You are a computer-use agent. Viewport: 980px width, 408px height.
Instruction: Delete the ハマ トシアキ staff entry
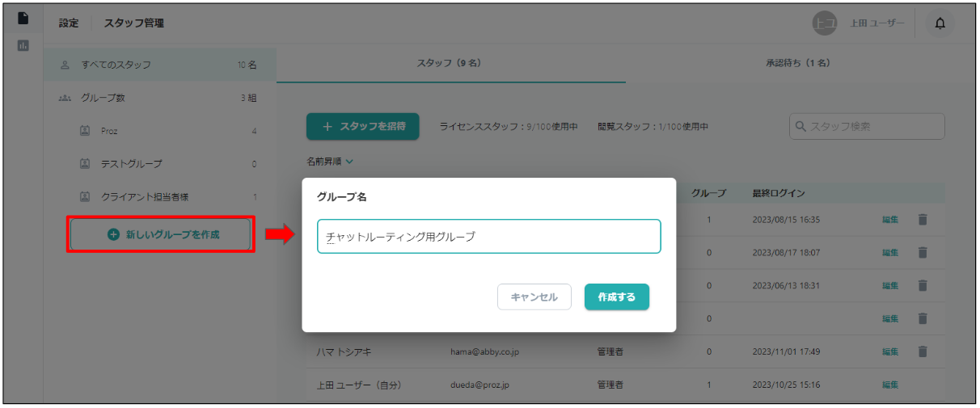[x=922, y=351]
